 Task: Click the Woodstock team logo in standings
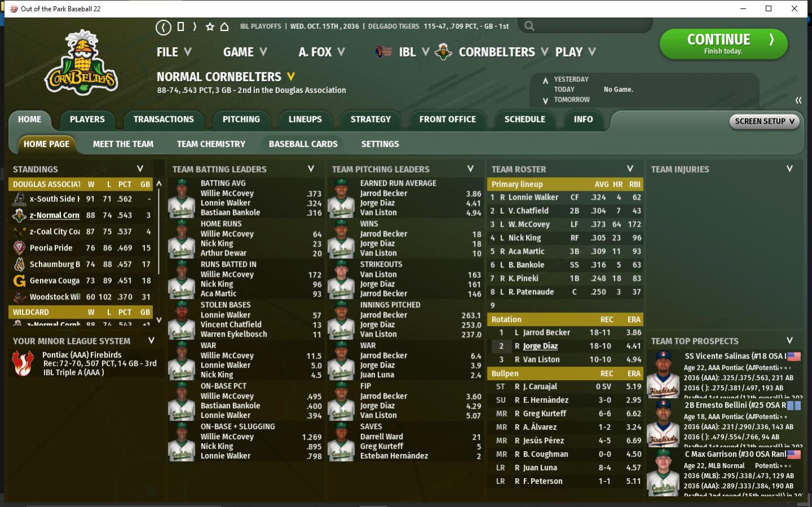point(19,297)
